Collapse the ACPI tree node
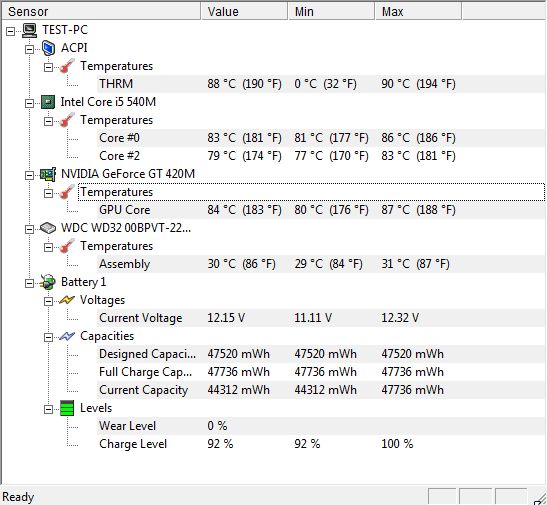The height and width of the screenshot is (505, 547). click(x=30, y=49)
